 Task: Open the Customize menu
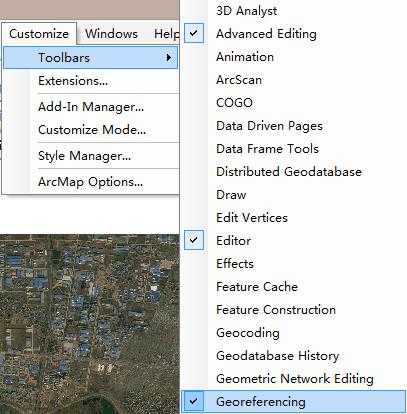(39, 34)
